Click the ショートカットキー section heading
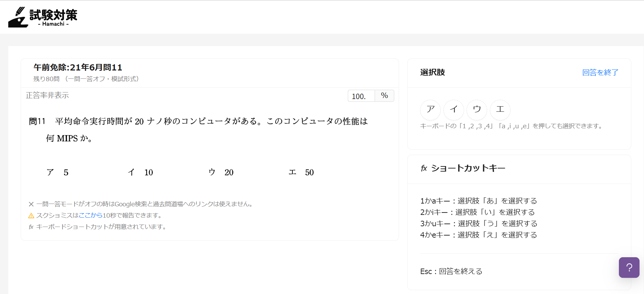 coord(468,168)
